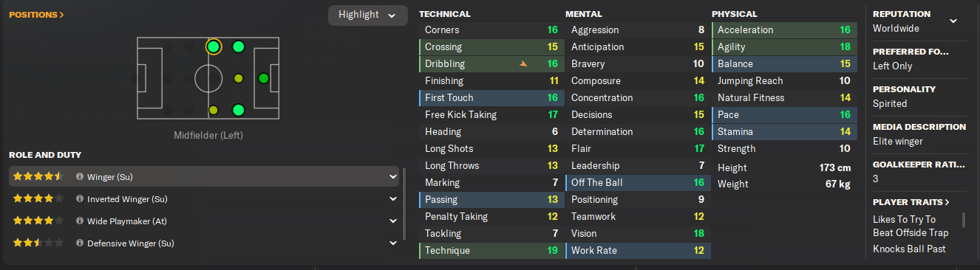This screenshot has height=270, width=980.
Task: Expand the Reputation section chevron
Action: [x=953, y=21]
